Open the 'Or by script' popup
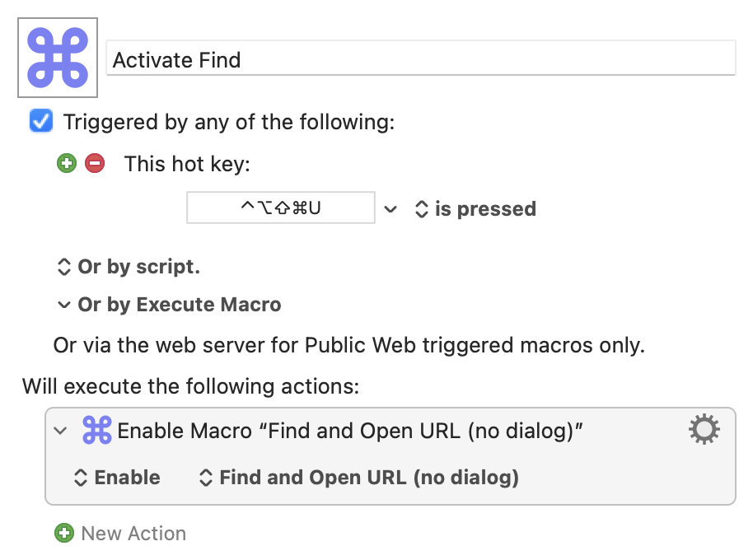 (x=129, y=267)
